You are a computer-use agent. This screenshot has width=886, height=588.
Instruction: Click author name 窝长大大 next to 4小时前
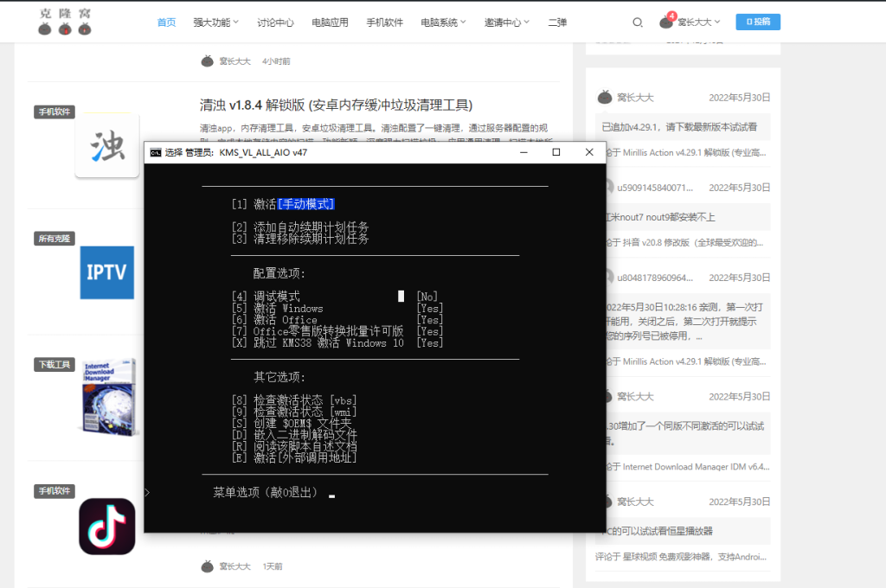[235, 61]
